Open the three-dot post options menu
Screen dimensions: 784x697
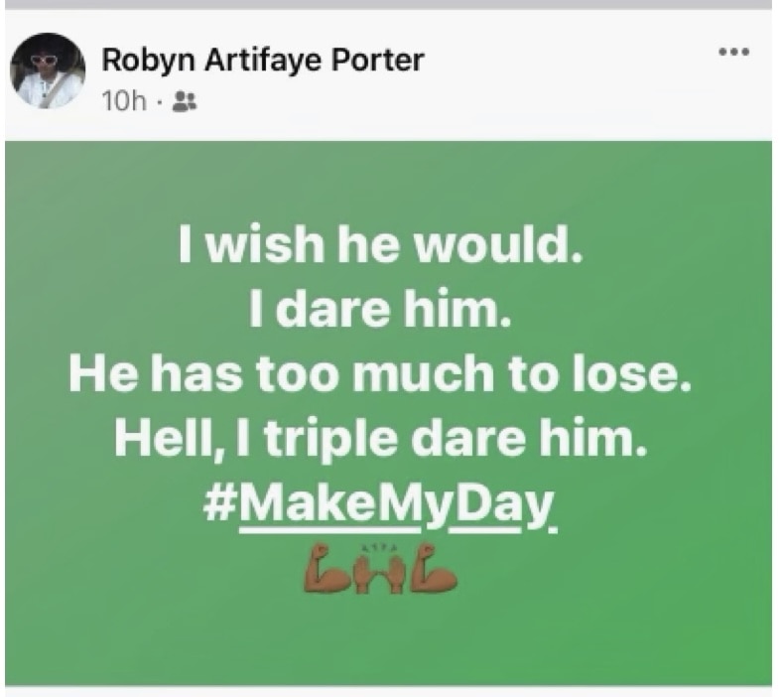(x=733, y=51)
